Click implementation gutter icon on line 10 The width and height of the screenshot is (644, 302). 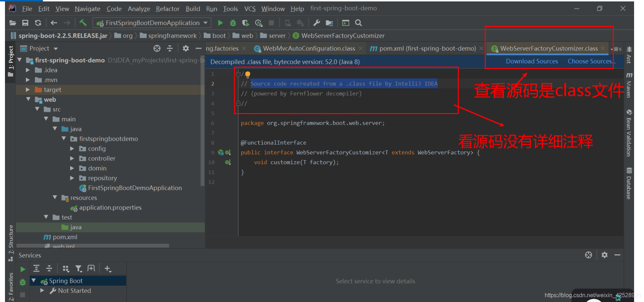click(228, 162)
